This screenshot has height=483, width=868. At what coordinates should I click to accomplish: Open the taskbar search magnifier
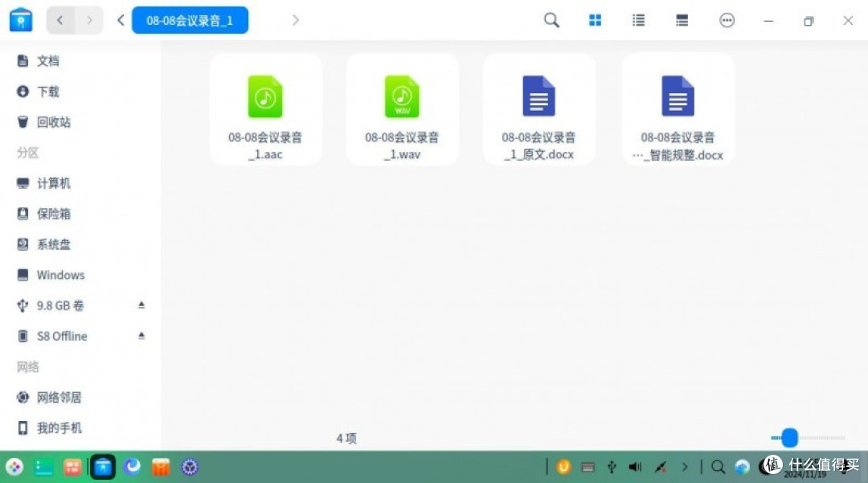pyautogui.click(x=718, y=468)
